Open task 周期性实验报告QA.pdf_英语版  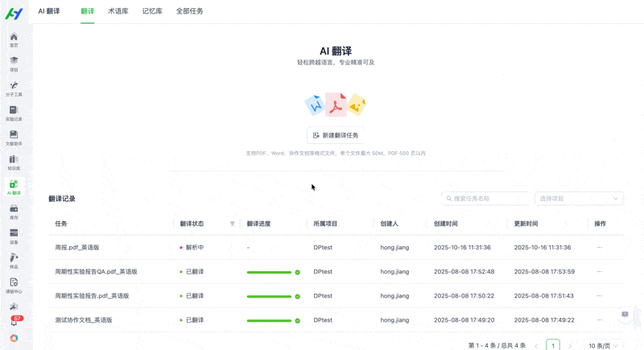pyautogui.click(x=96, y=272)
